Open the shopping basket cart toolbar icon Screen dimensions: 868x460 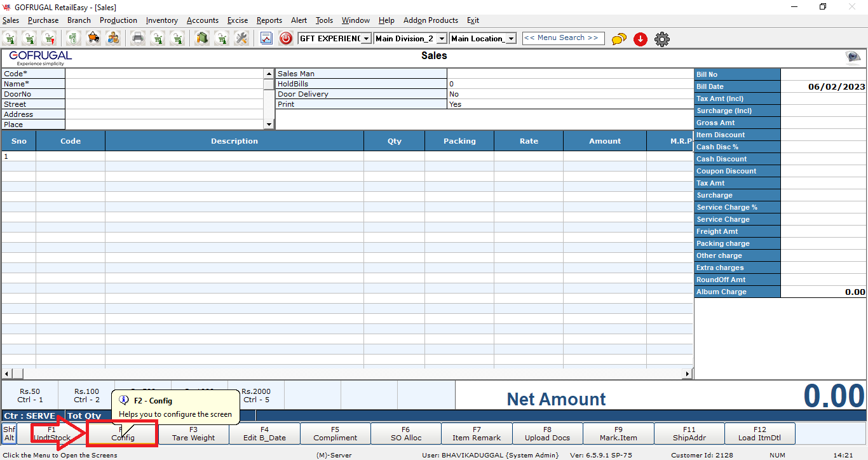[x=93, y=39]
